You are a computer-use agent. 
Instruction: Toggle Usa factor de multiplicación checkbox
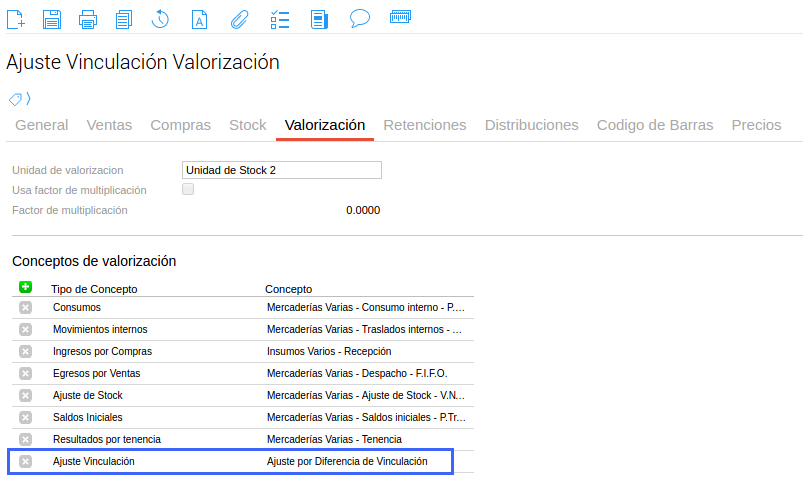coord(188,189)
